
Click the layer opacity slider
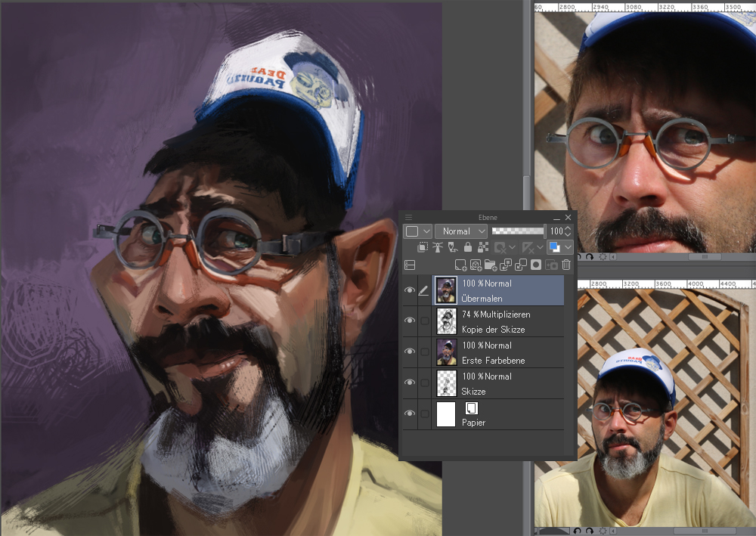point(518,231)
